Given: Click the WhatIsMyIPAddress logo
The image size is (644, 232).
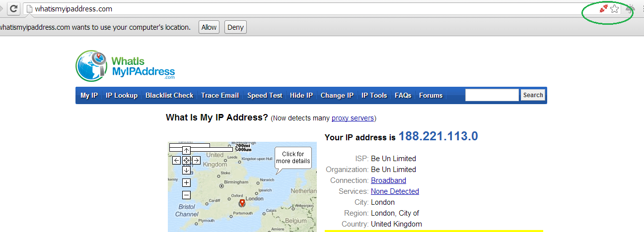Looking at the screenshot, I should click(x=126, y=66).
